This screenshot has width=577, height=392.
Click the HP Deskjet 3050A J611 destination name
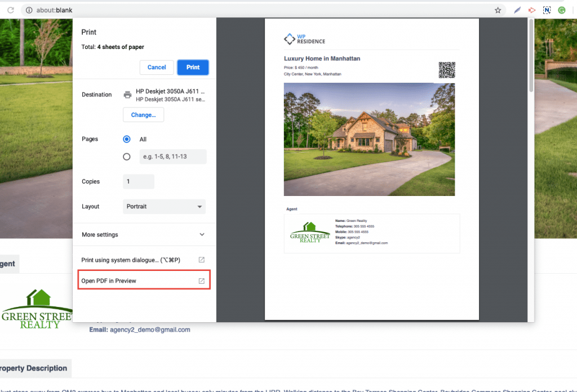coord(170,91)
